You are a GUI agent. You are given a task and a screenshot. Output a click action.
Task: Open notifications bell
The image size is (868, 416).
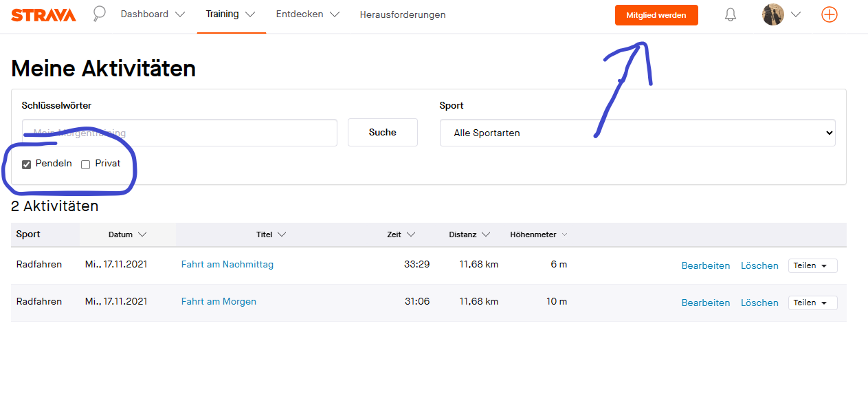(731, 15)
